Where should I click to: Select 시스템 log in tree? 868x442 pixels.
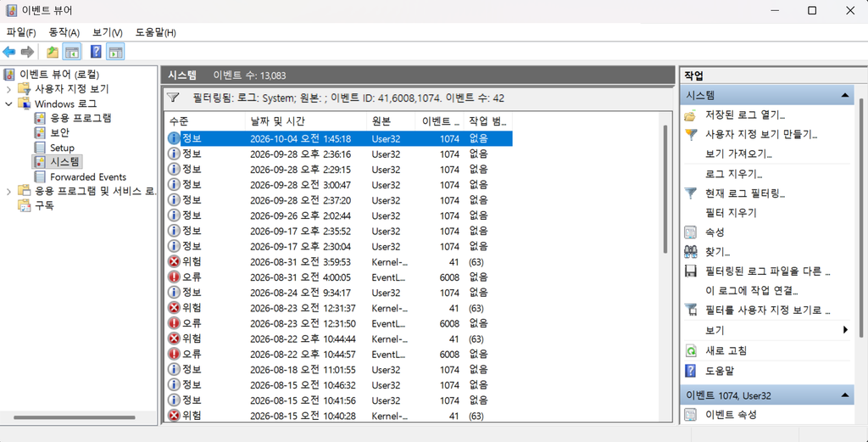pos(64,162)
